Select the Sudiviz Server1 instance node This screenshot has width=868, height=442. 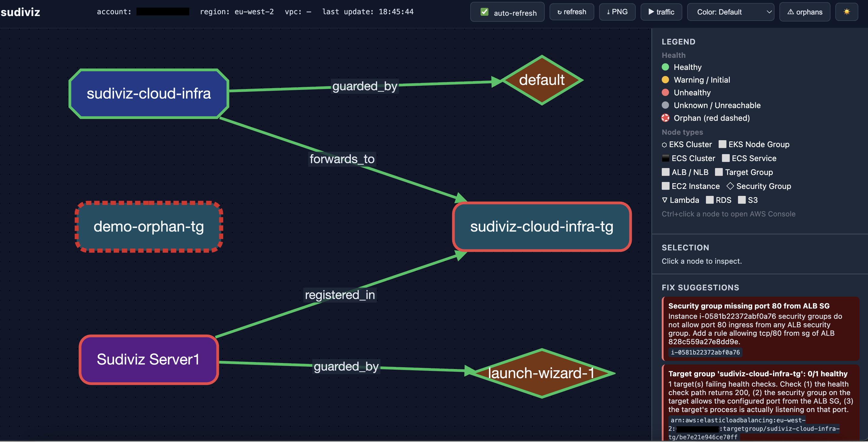148,360
